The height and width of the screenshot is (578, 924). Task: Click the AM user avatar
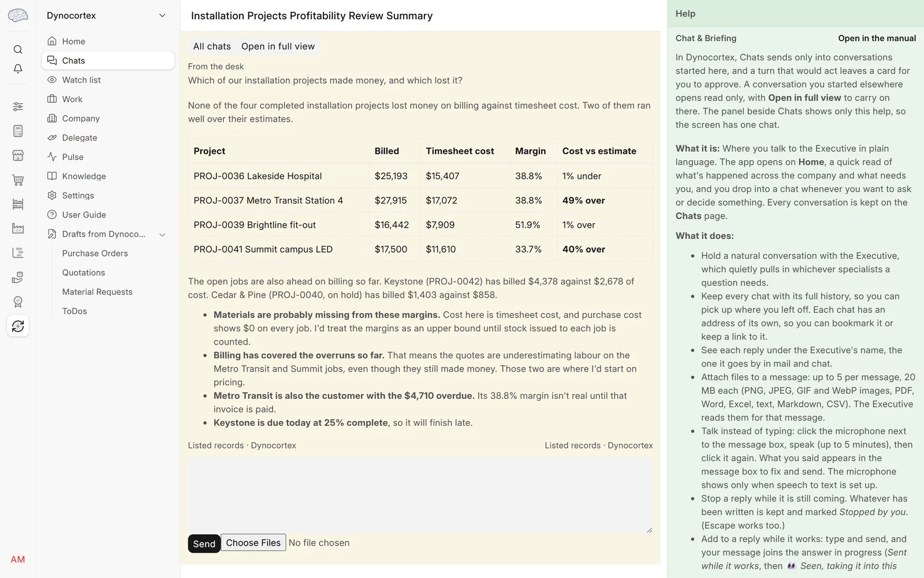click(x=18, y=560)
